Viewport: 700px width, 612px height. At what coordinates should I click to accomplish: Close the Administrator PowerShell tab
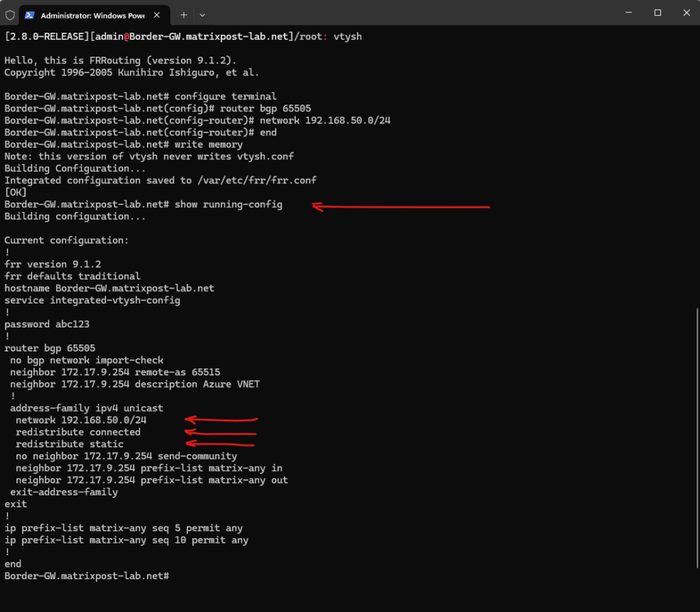[x=157, y=15]
